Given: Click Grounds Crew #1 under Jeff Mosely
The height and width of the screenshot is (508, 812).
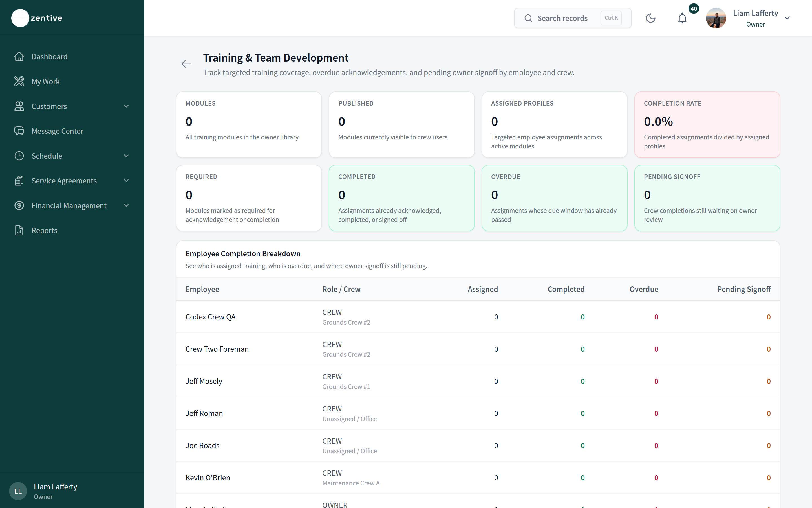Looking at the screenshot, I should pos(346,387).
